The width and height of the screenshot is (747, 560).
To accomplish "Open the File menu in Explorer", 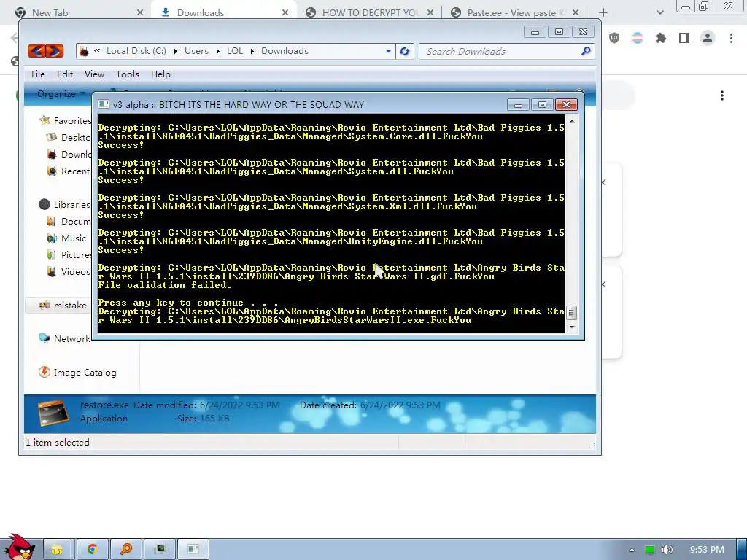I will (38, 74).
